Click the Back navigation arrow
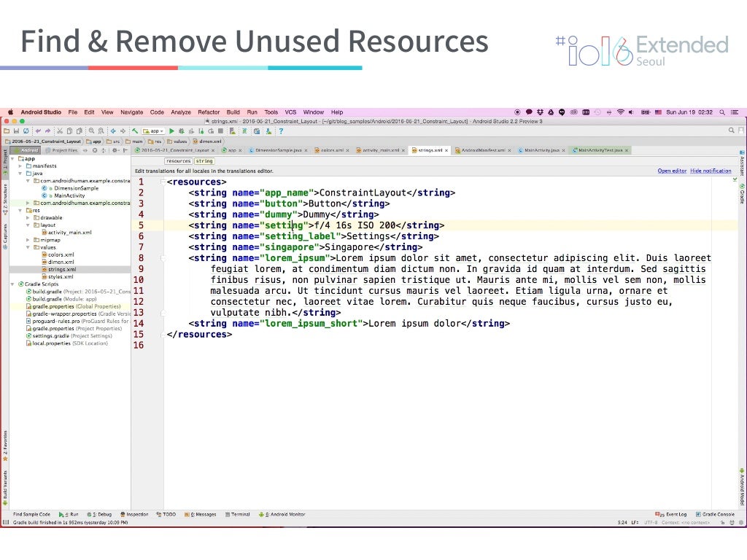This screenshot has height=560, width=747. pos(113,131)
